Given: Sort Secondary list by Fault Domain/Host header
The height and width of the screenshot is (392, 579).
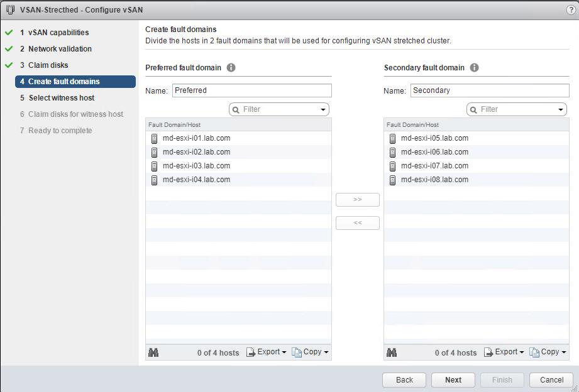Looking at the screenshot, I should pos(477,125).
